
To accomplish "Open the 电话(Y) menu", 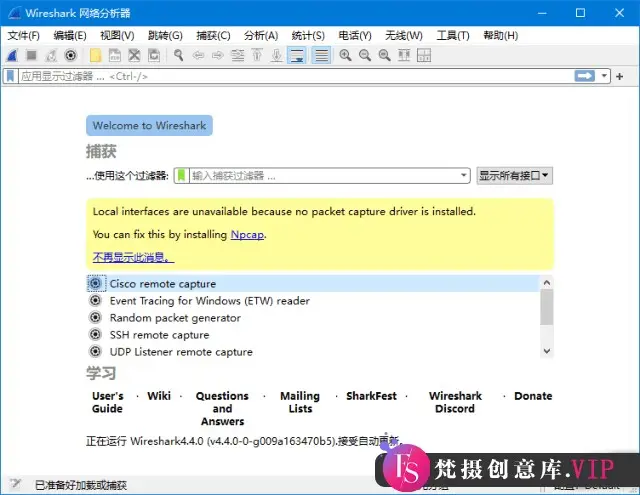I will tap(355, 36).
